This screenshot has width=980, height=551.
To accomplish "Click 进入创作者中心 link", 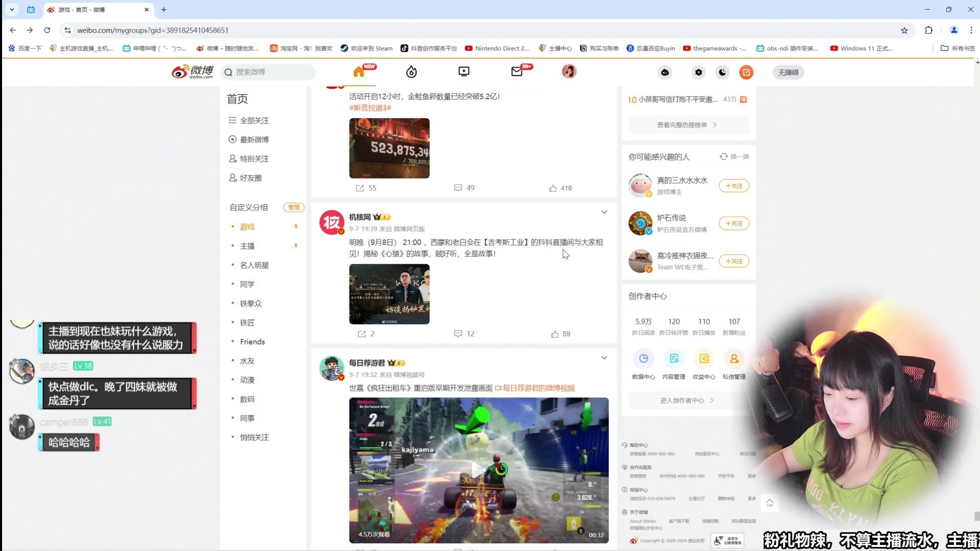I will coord(687,400).
